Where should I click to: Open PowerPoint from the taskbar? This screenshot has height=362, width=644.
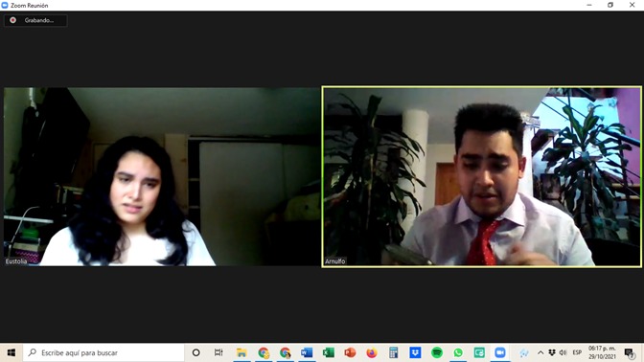pyautogui.click(x=350, y=352)
